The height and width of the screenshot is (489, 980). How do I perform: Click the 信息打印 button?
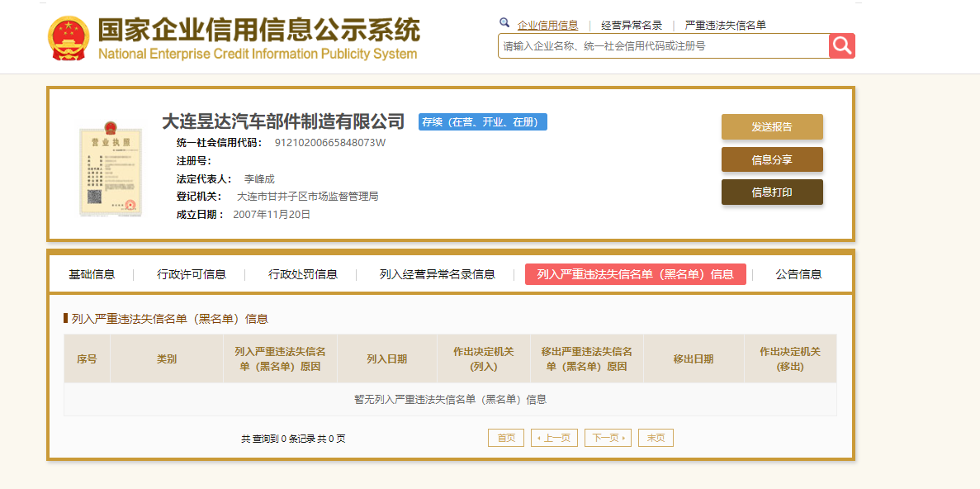[772, 192]
